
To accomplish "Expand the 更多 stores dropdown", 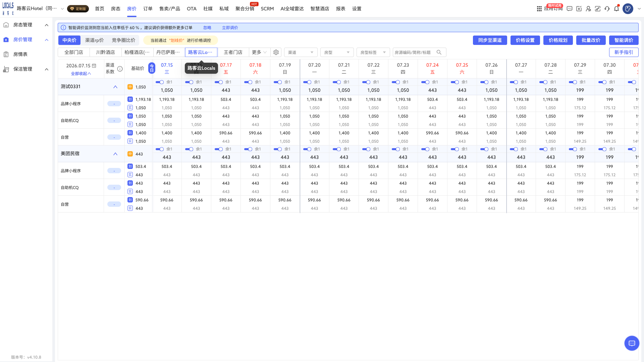I will pyautogui.click(x=259, y=52).
